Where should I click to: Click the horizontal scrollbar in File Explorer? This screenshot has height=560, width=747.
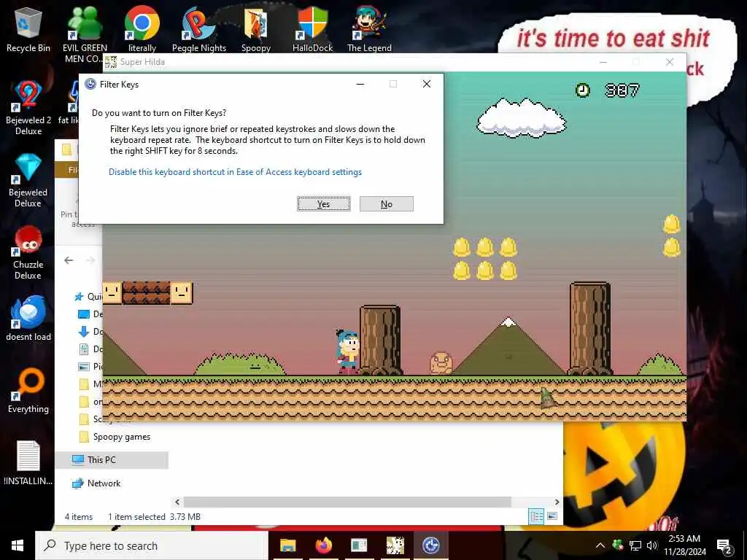[x=347, y=502]
